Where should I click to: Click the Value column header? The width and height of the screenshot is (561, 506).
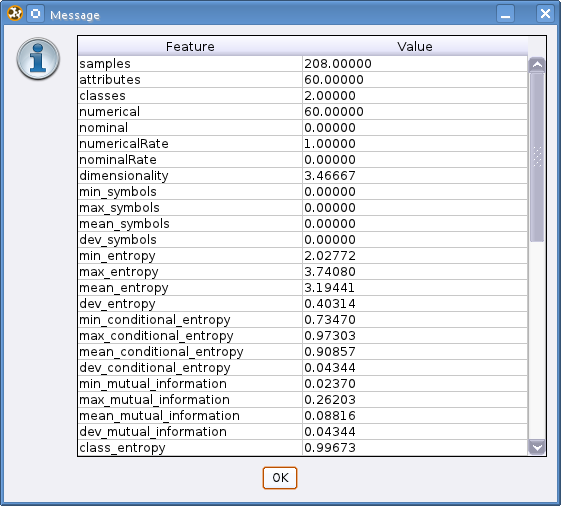[415, 47]
